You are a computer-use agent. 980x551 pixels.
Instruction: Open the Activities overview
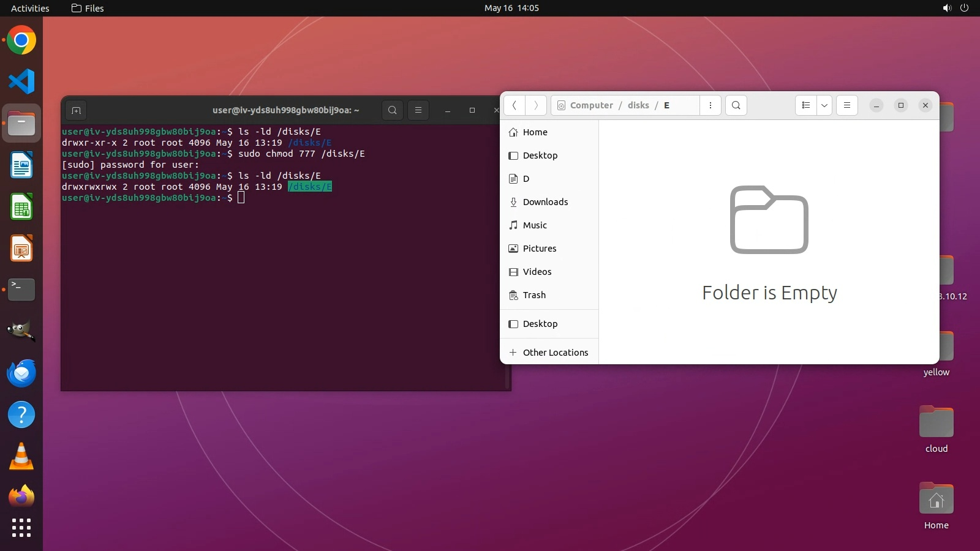30,8
